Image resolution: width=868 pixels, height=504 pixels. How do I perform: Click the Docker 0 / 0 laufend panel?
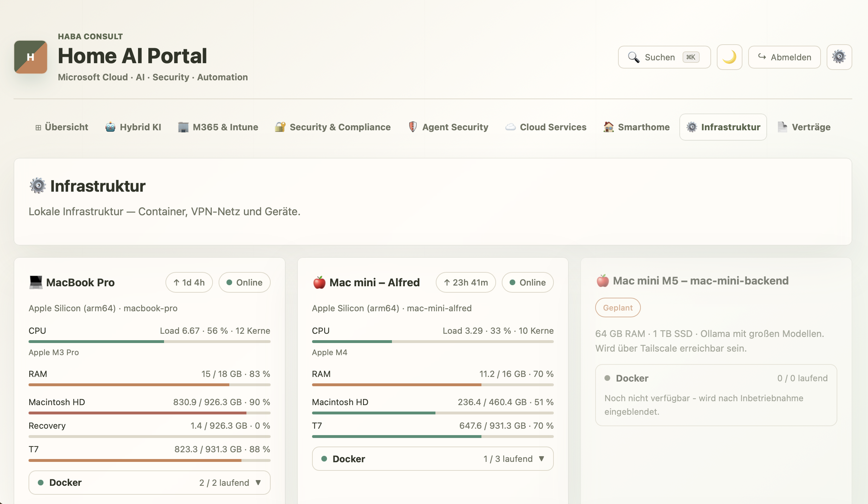click(x=716, y=395)
